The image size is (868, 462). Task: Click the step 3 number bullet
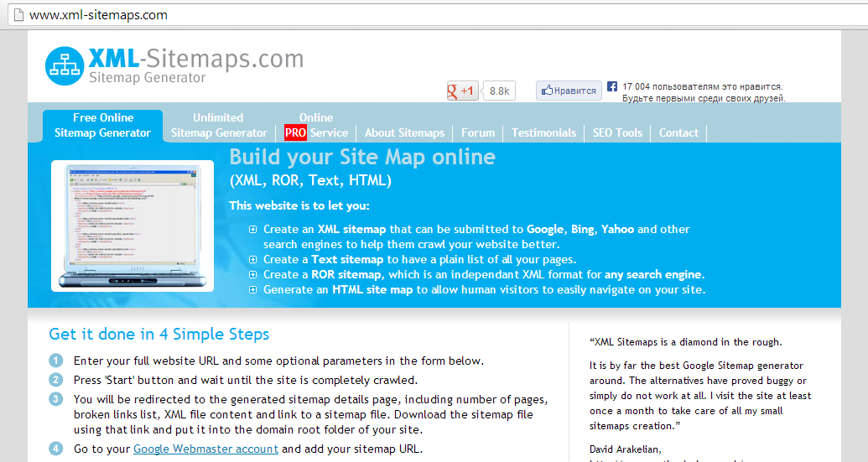point(56,399)
